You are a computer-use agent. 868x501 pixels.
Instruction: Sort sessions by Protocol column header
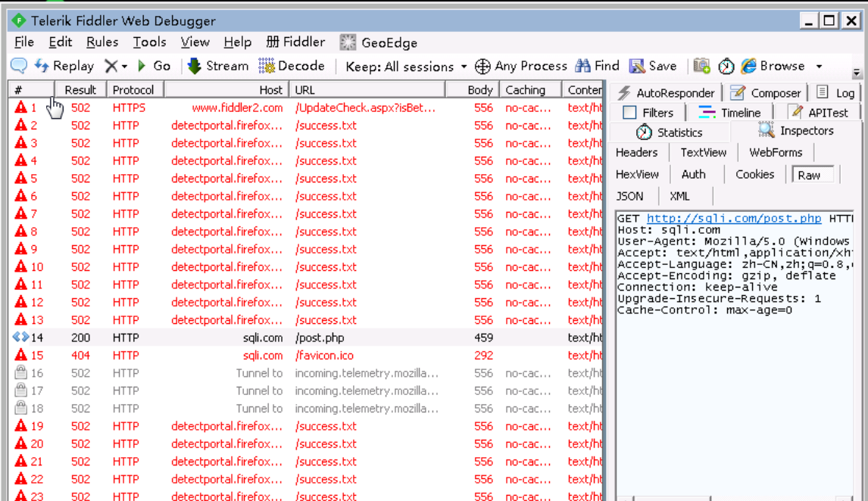[x=135, y=89]
